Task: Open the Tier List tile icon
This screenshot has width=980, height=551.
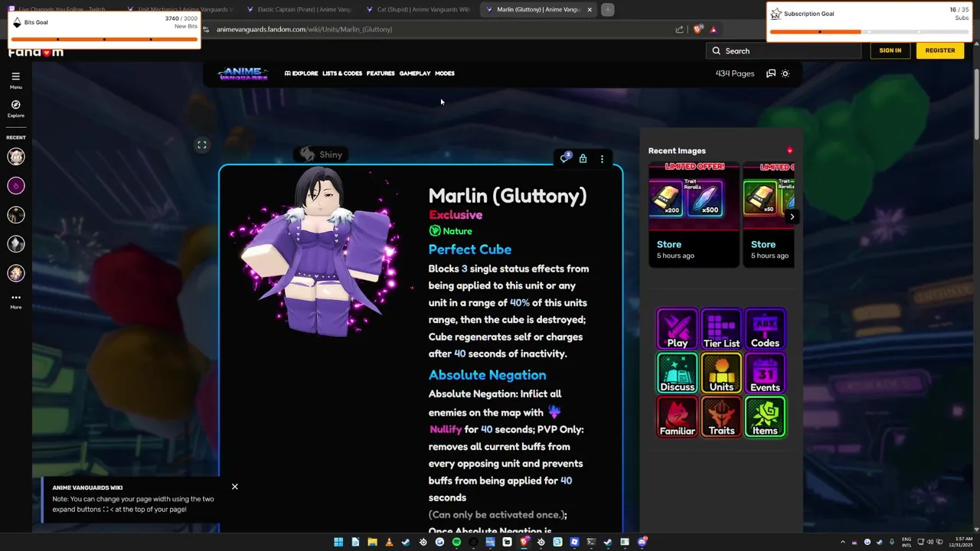Action: (721, 329)
